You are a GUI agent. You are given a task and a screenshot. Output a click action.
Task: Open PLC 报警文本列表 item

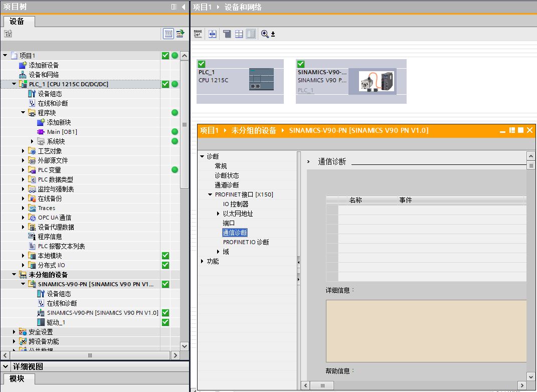click(61, 246)
